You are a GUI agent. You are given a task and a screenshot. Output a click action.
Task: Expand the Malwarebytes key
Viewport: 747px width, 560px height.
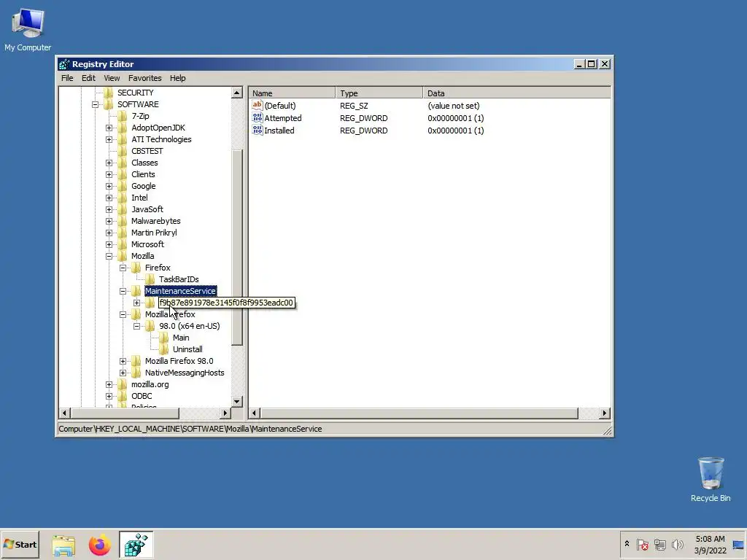pos(109,221)
